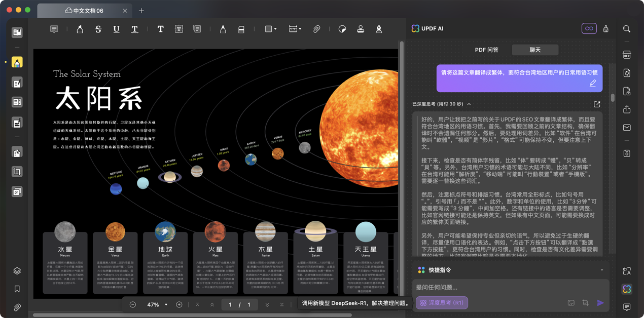Add a sticky note comment
644x318 pixels.
click(x=54, y=29)
